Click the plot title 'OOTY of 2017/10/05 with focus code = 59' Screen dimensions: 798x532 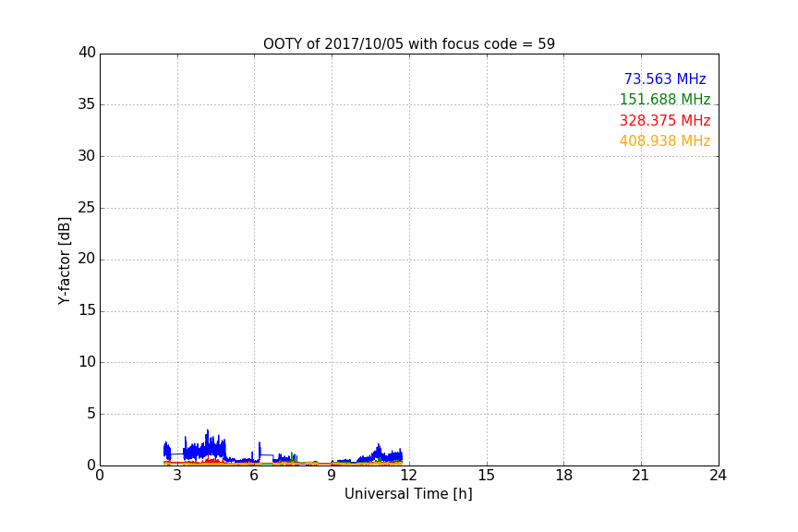pos(408,44)
